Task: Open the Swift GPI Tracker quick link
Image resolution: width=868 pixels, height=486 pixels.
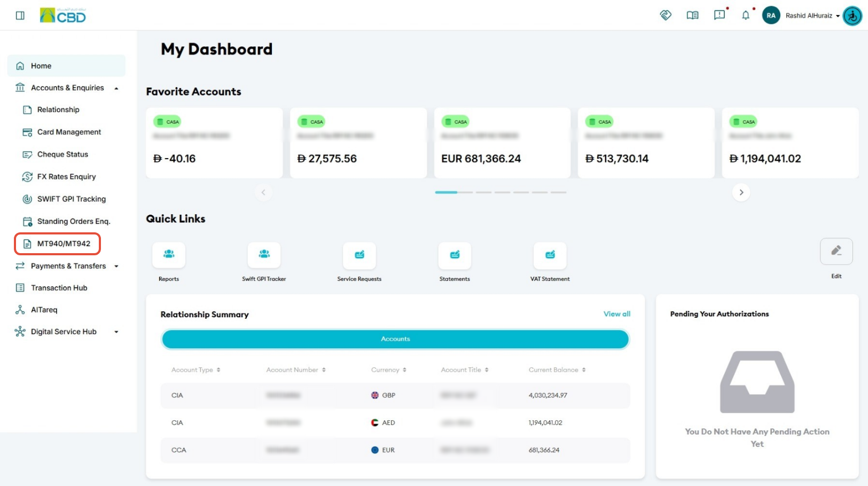Action: tap(264, 255)
